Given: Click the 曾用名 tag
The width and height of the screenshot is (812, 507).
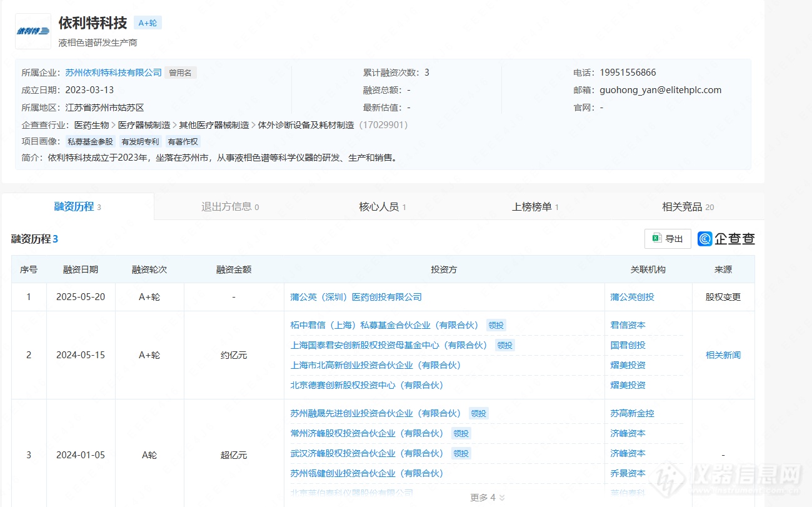Looking at the screenshot, I should [180, 73].
